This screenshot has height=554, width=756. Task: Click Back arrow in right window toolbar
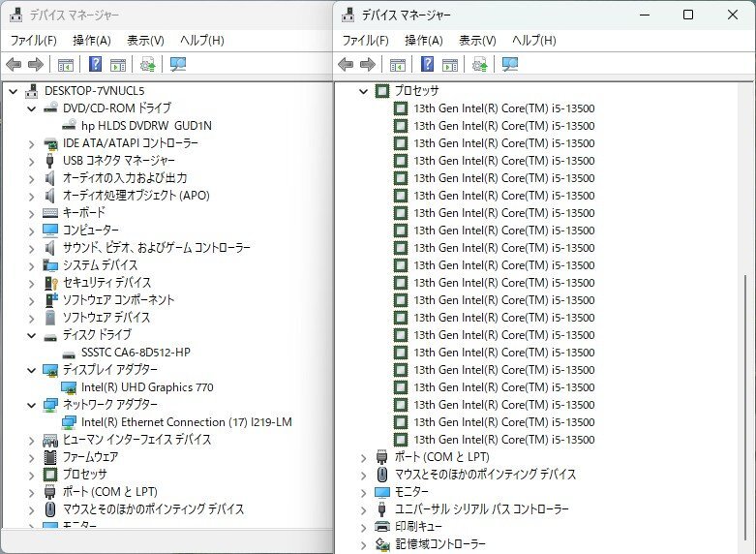click(346, 64)
